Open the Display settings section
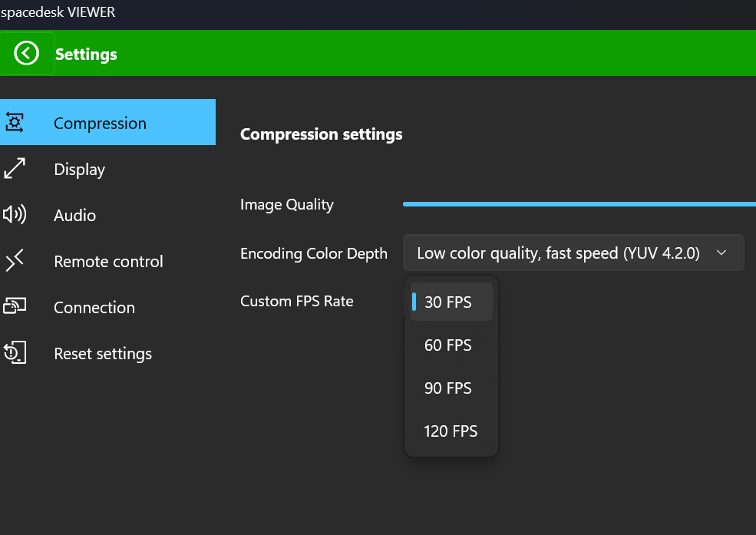Image resolution: width=756 pixels, height=535 pixels. [x=79, y=170]
